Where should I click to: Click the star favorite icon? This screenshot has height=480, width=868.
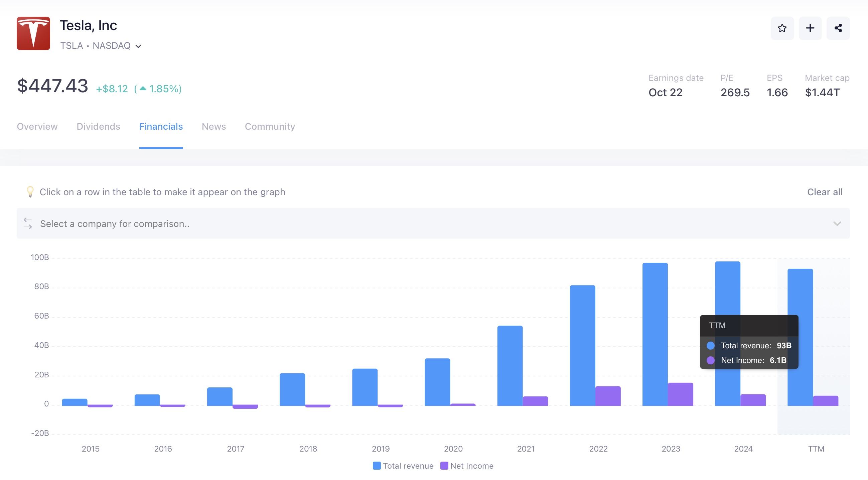pyautogui.click(x=782, y=28)
